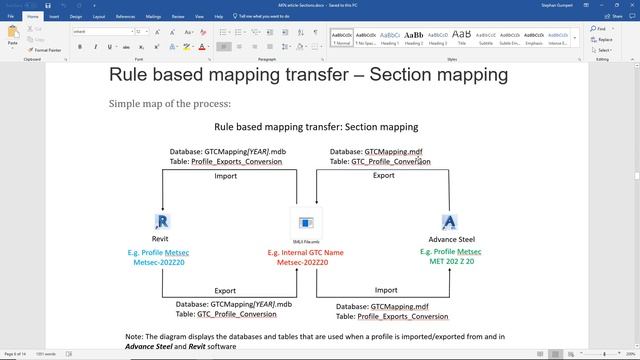Click the proofing check icon in status bar
This screenshot has height=360, width=640.
69,354
